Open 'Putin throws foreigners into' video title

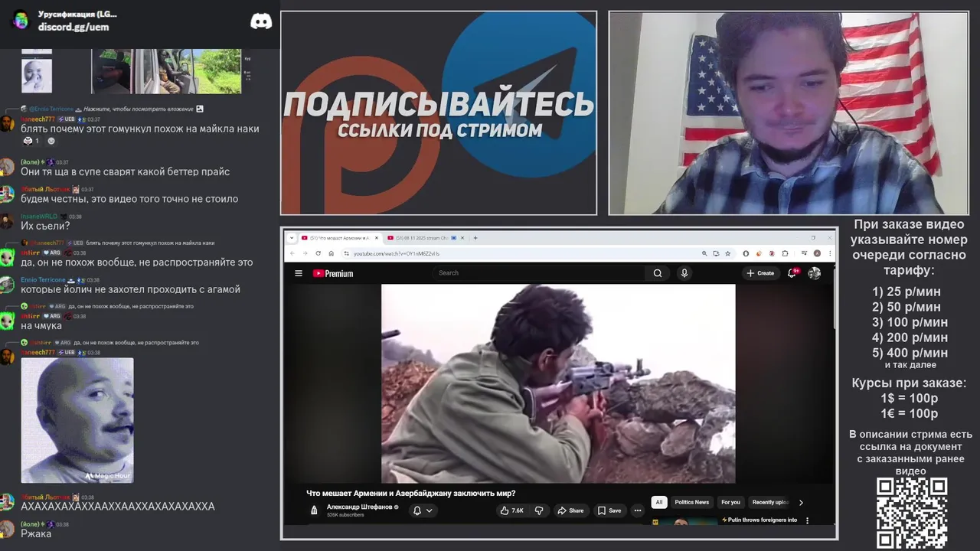[x=759, y=520]
